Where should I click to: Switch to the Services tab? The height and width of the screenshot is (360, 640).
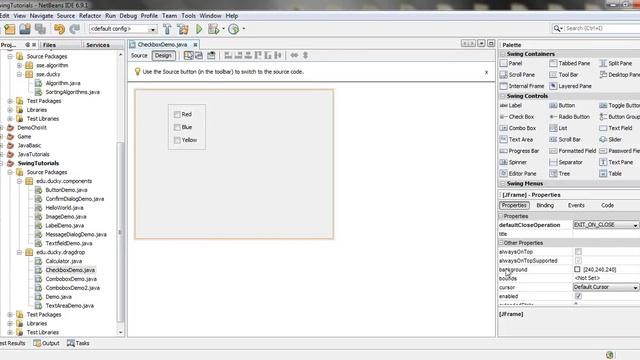click(98, 45)
